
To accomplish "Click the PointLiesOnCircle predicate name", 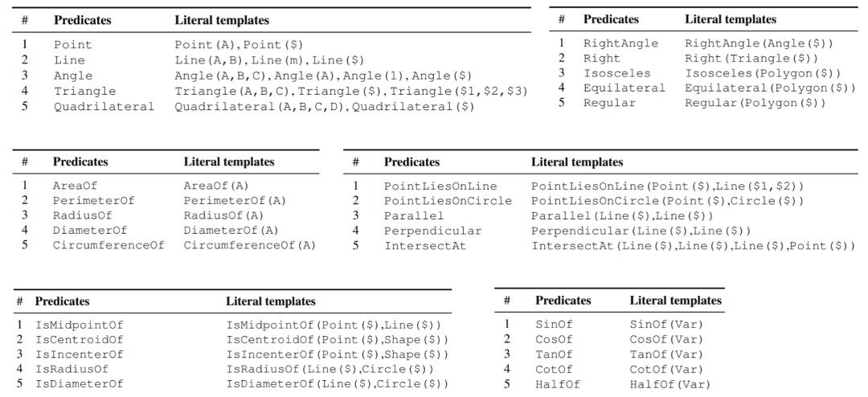I will pos(448,201).
